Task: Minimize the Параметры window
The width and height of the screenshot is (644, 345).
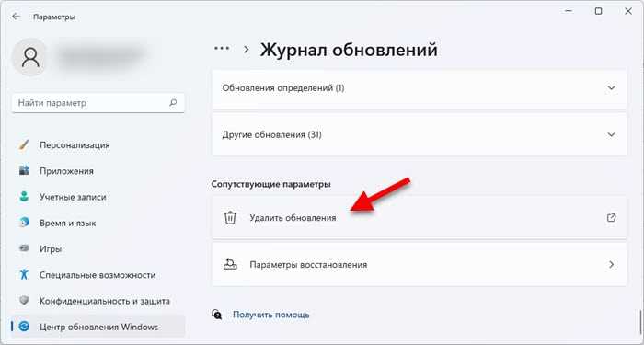Action: 569,11
